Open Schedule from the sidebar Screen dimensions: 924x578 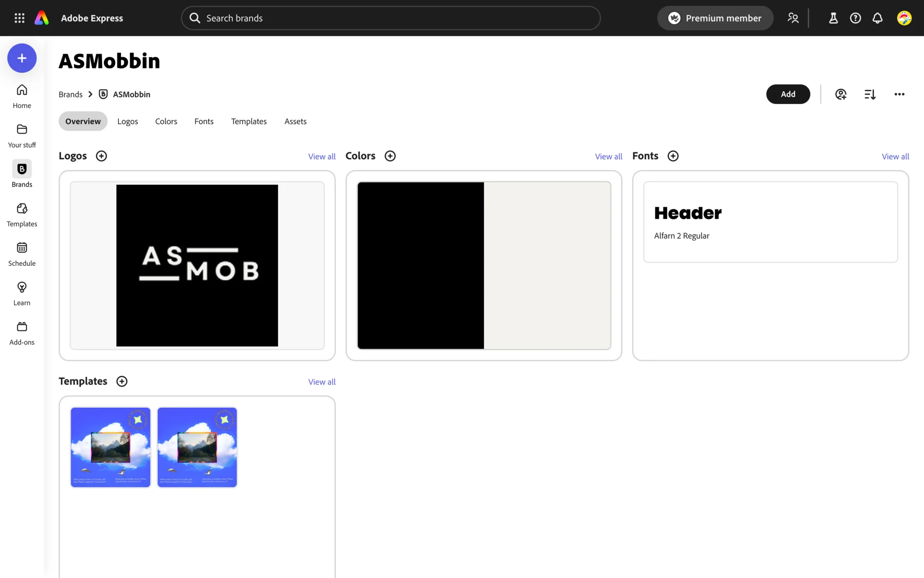coord(22,254)
